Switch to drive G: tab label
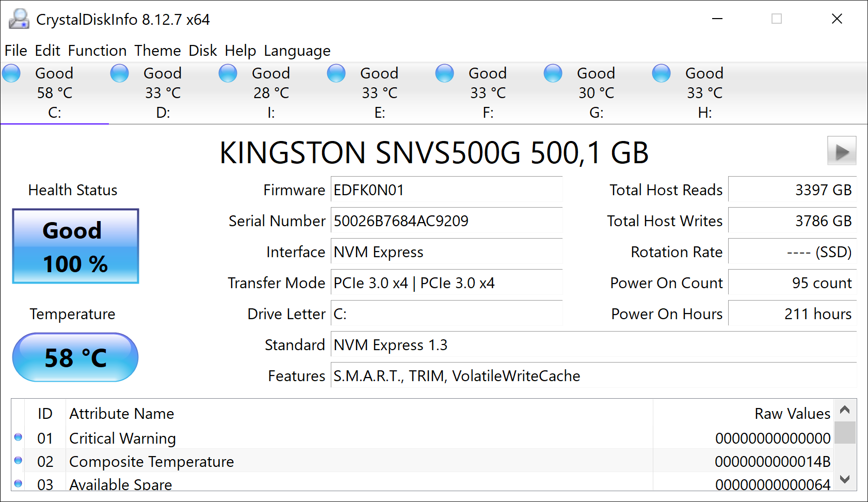The width and height of the screenshot is (868, 502). 597,113
